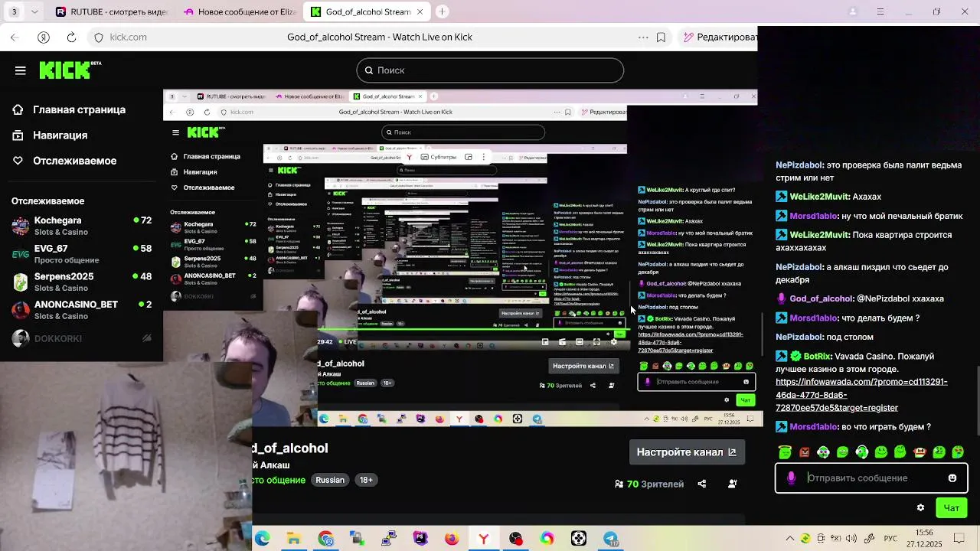Bookmark this page icon
The height and width of the screenshot is (551, 980).
661,37
